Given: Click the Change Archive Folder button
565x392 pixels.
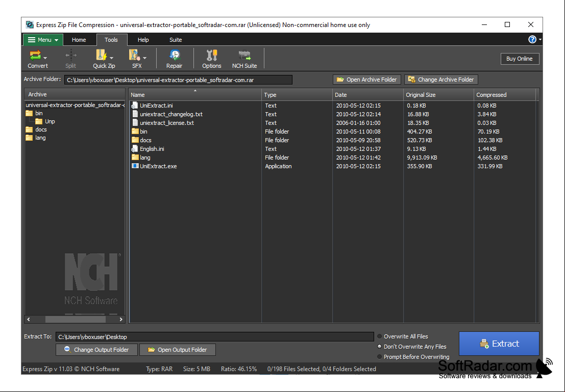Looking at the screenshot, I should tap(441, 80).
